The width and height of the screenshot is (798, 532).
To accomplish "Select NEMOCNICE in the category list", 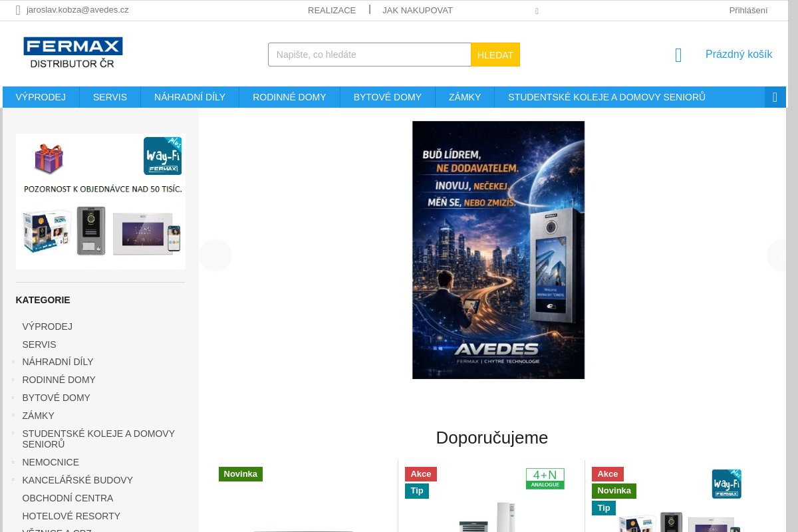I will [51, 462].
